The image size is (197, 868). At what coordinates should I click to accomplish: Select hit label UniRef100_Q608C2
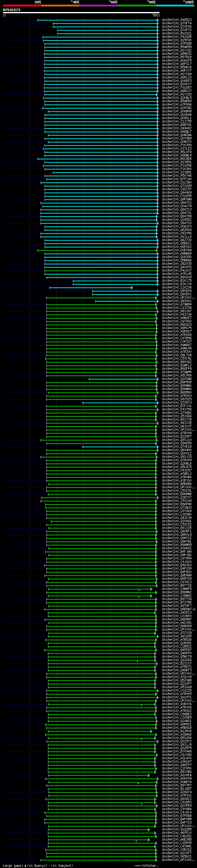[177, 799]
